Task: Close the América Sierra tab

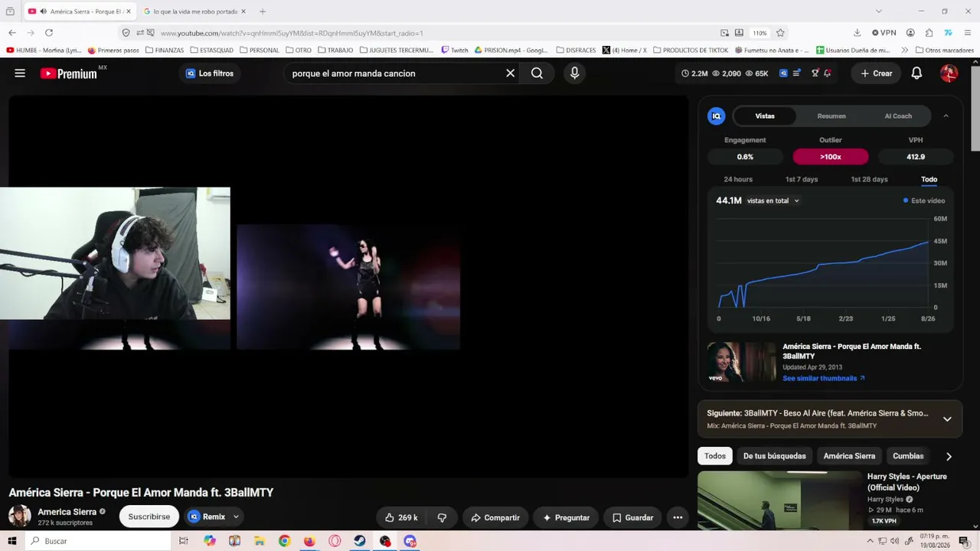Action: [x=129, y=11]
